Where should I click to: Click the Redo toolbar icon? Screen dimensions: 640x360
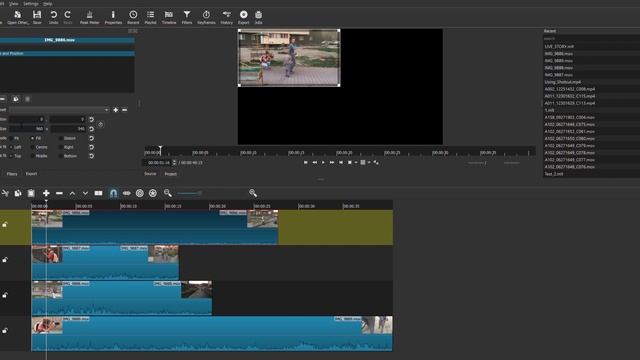pos(68,17)
